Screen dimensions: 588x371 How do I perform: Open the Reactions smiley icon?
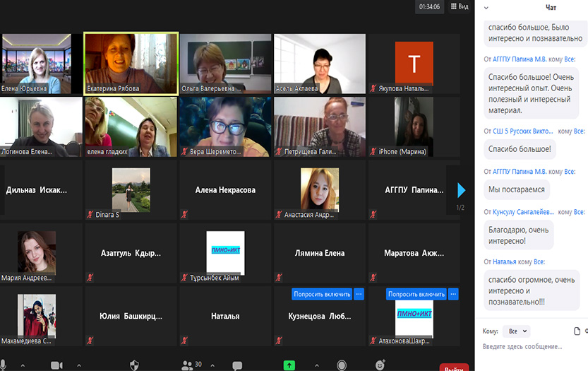tap(380, 365)
